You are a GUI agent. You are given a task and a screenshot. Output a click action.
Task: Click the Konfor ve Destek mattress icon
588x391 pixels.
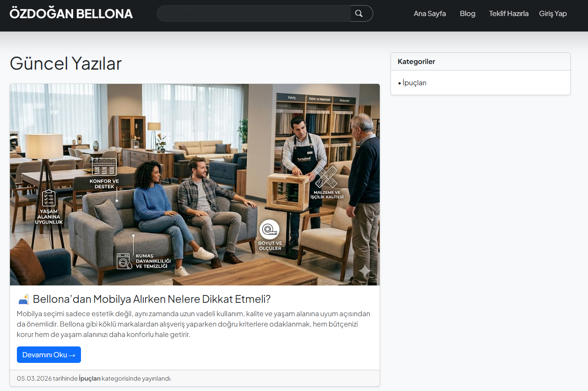pyautogui.click(x=104, y=167)
